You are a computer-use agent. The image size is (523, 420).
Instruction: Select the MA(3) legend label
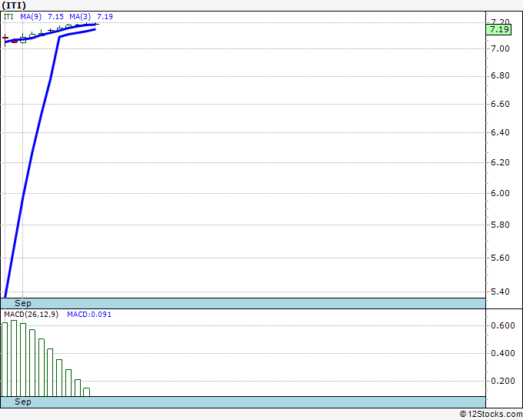pyautogui.click(x=80, y=17)
